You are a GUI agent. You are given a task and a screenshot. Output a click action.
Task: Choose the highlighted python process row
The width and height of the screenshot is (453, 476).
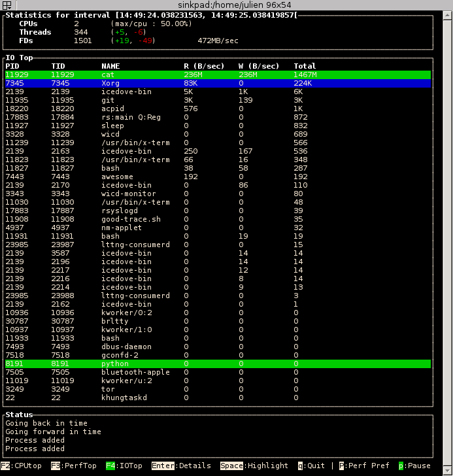(x=218, y=364)
